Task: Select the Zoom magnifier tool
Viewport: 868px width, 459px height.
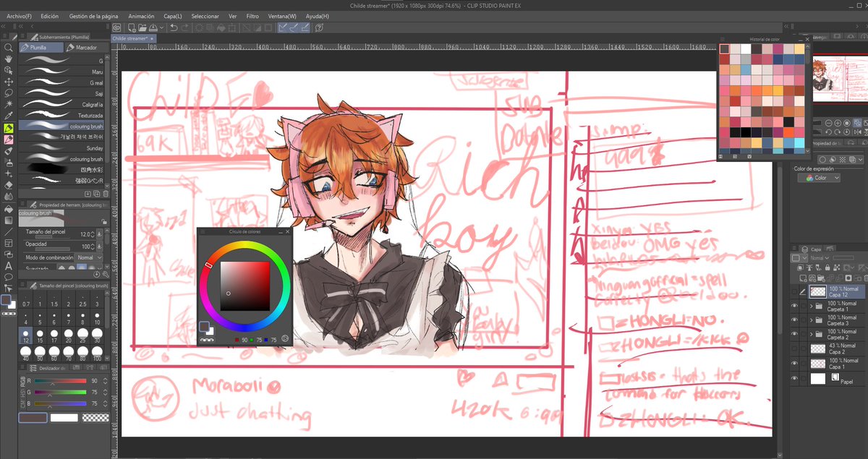Action: 9,48
